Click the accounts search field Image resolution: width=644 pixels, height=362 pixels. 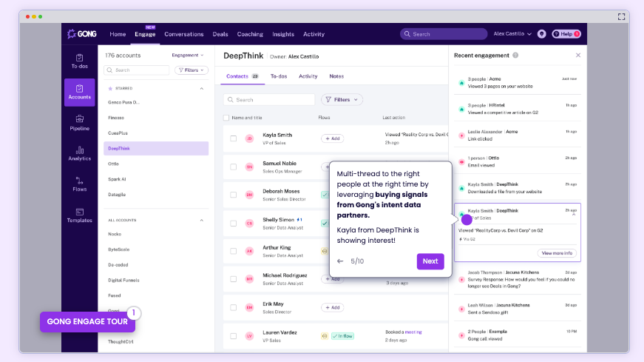(137, 70)
